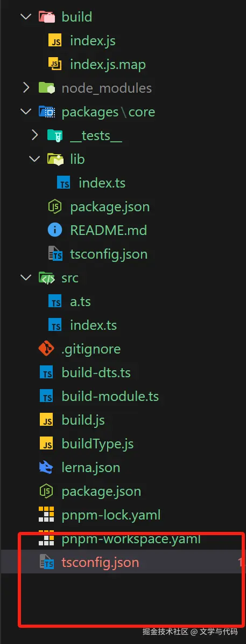
Task: Click the README.md info icon
Action: [55, 230]
